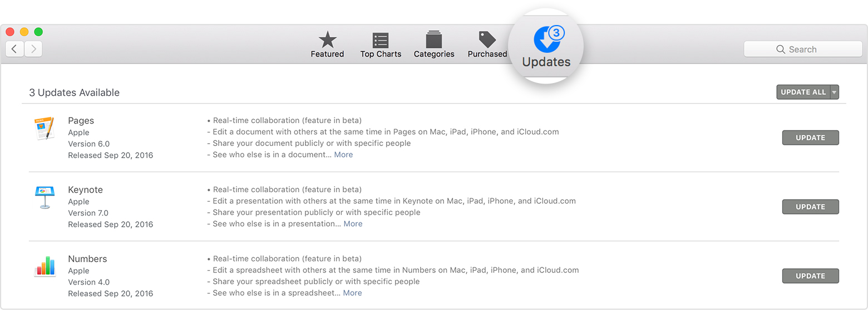
Task: Select the Keynote app title
Action: 86,190
